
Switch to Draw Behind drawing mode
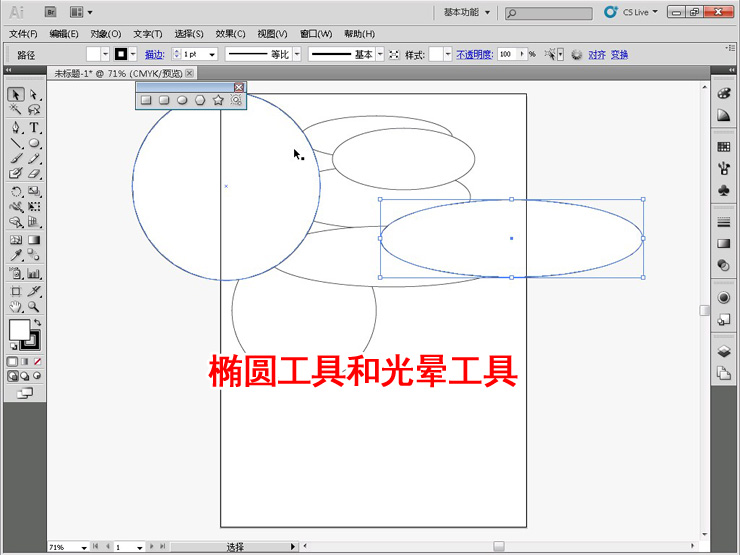25,376
